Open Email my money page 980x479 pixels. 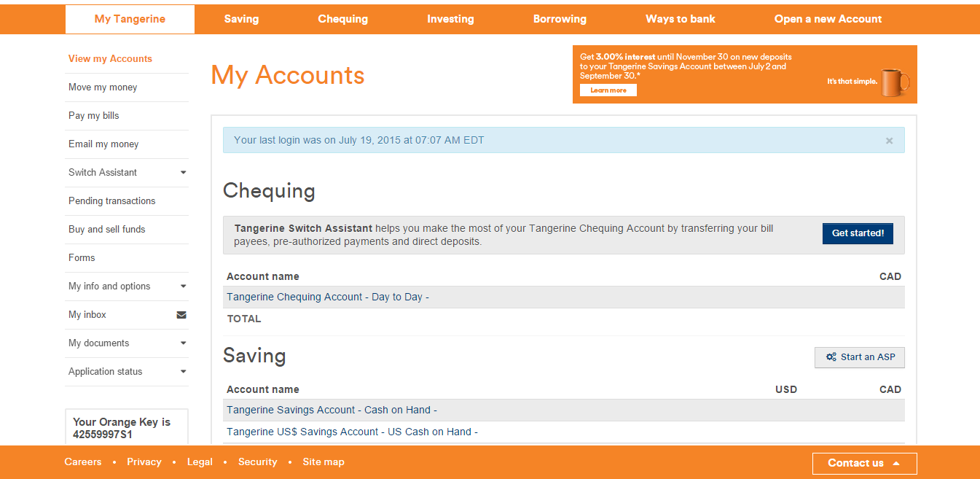pos(103,144)
